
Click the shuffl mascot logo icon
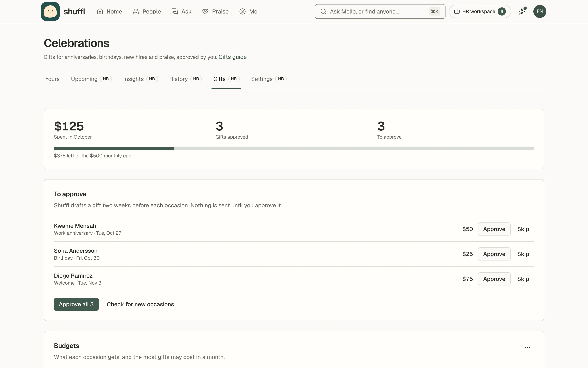coord(50,11)
